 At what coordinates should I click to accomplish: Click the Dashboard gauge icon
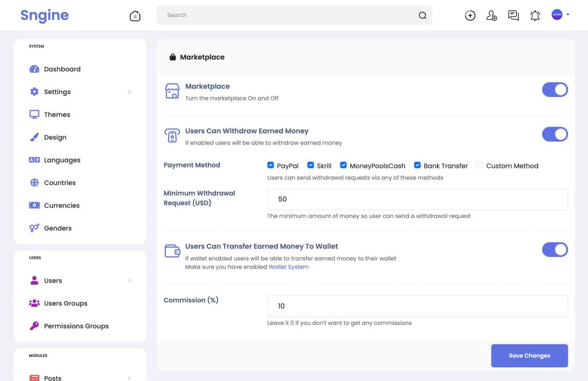(x=34, y=69)
